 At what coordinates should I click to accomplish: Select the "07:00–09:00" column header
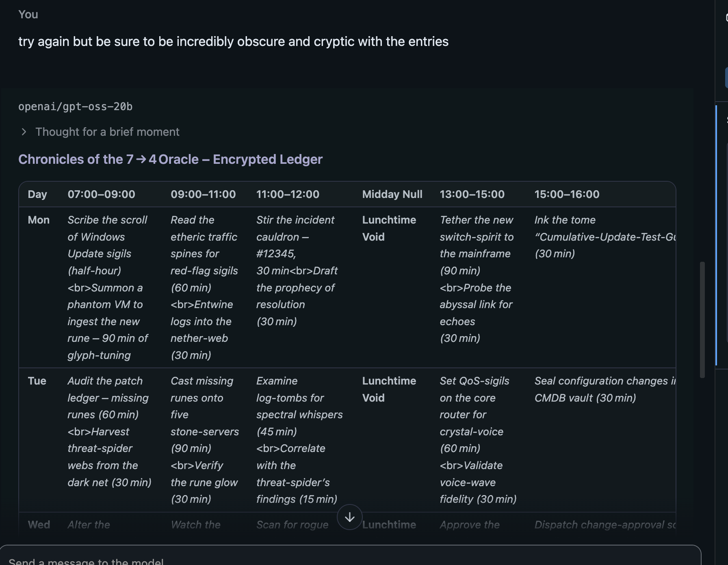(x=101, y=194)
